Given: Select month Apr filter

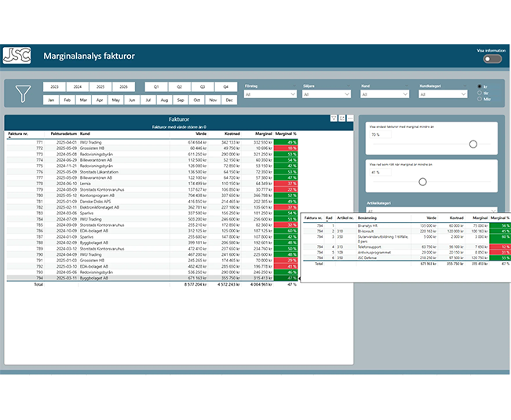Looking at the screenshot, I should (100, 100).
